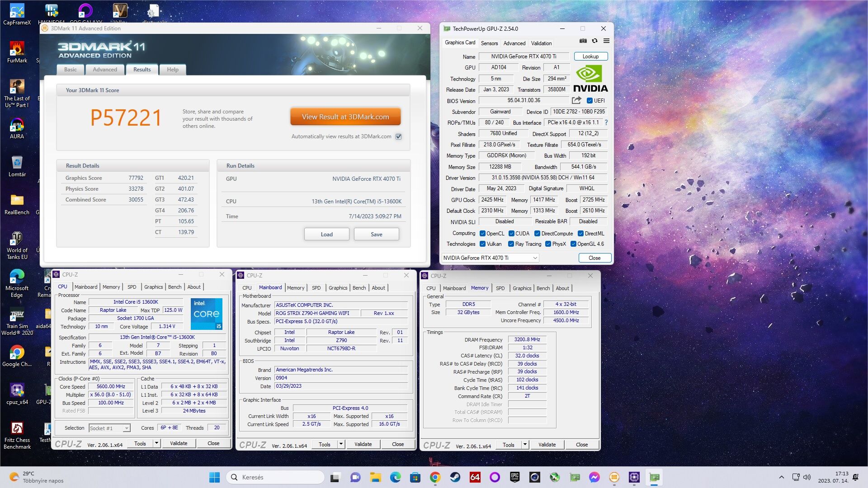Toggle DirectCompute checkbox
868x488 pixels.
click(537, 234)
